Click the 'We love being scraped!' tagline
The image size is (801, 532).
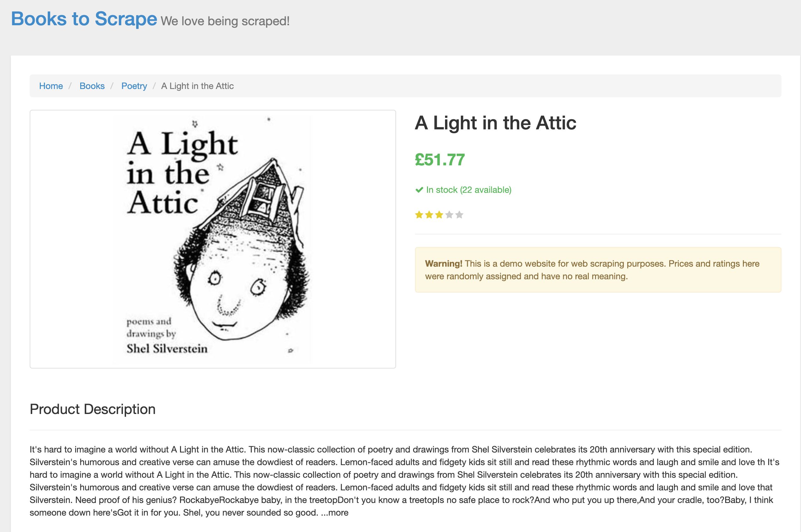225,21
